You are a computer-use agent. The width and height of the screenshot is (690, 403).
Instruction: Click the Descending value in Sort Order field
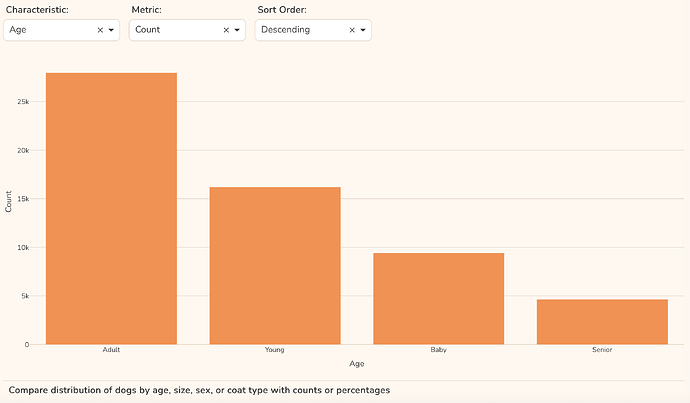click(286, 29)
